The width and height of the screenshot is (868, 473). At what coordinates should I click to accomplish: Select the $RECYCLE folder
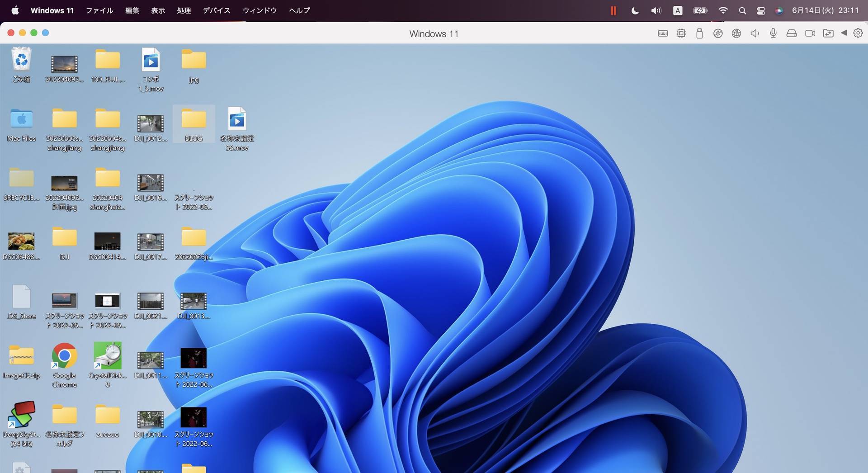(x=21, y=184)
